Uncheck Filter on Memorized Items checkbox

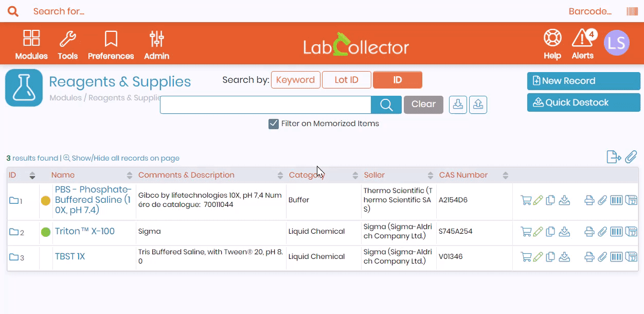pyautogui.click(x=274, y=124)
